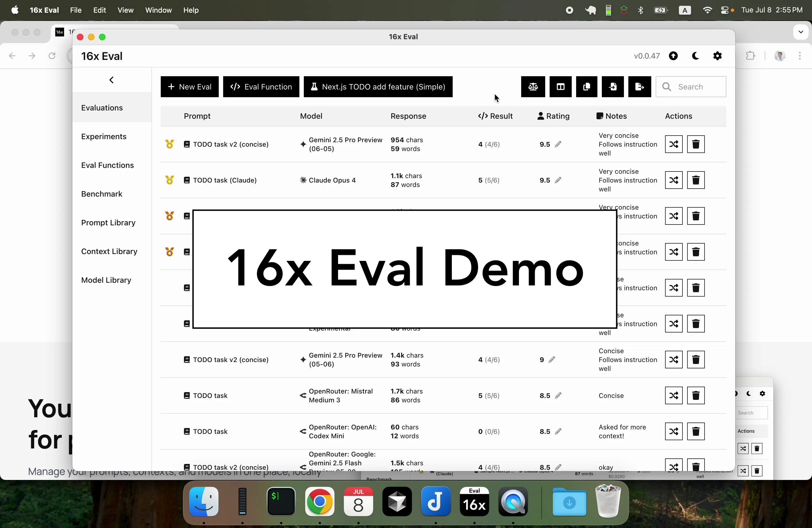Screen dimensions: 812x528
Task: Rerun shuffle icon for Gemini 2.5 Pro (05-06) row
Action: 674,360
